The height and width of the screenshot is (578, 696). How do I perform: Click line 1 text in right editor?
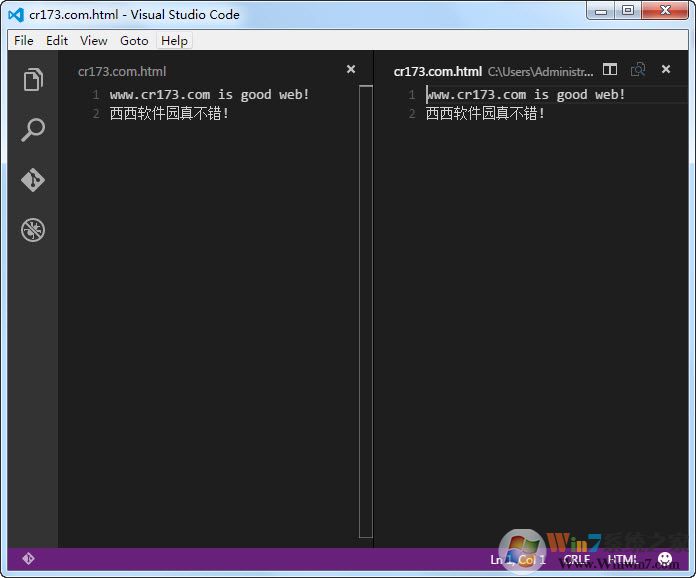point(526,95)
